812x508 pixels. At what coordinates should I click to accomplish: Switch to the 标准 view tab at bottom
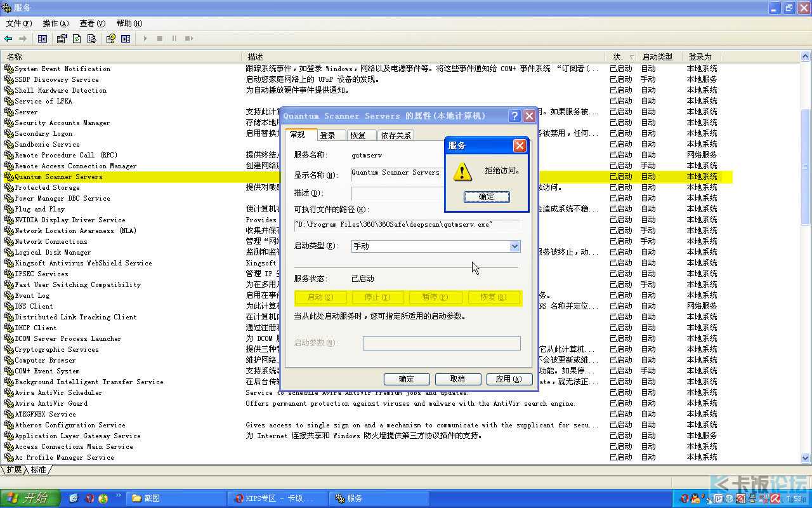[39, 470]
